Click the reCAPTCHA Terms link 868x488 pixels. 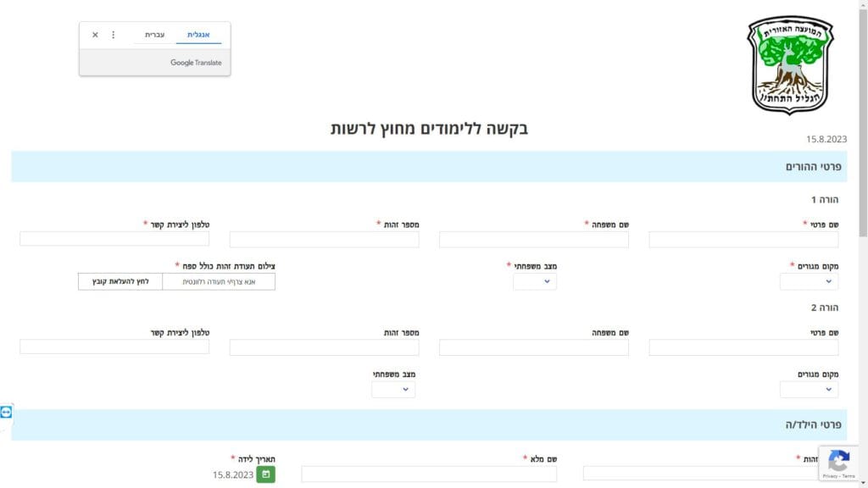point(848,476)
